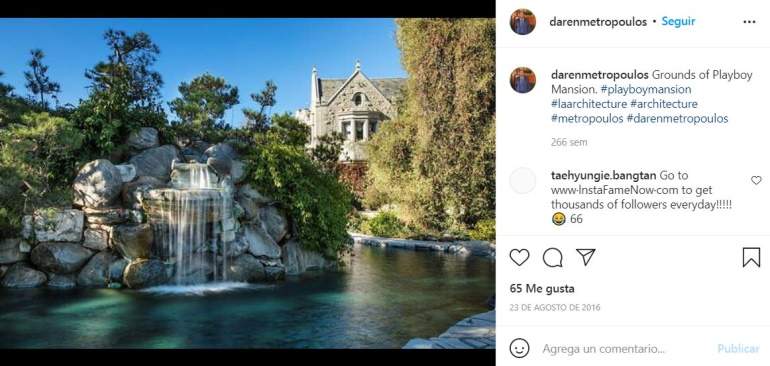
Task: Click the Playboy Mansion waterfall photo
Action: [x=248, y=183]
